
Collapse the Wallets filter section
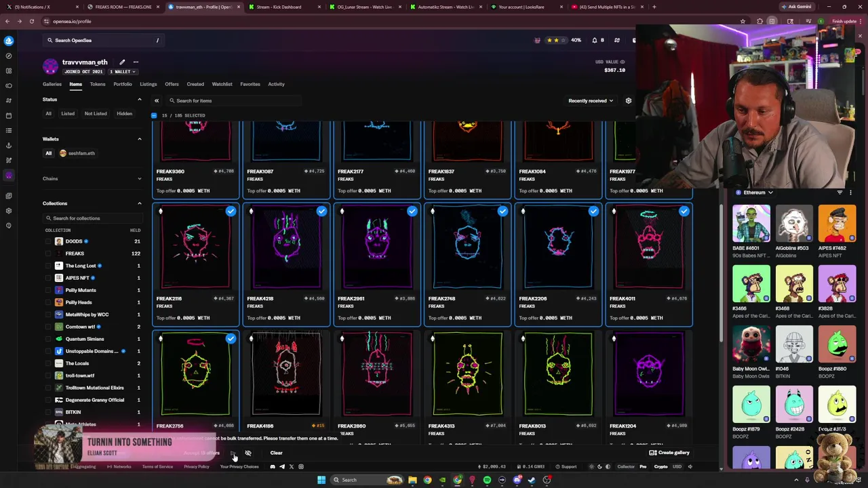coord(140,139)
